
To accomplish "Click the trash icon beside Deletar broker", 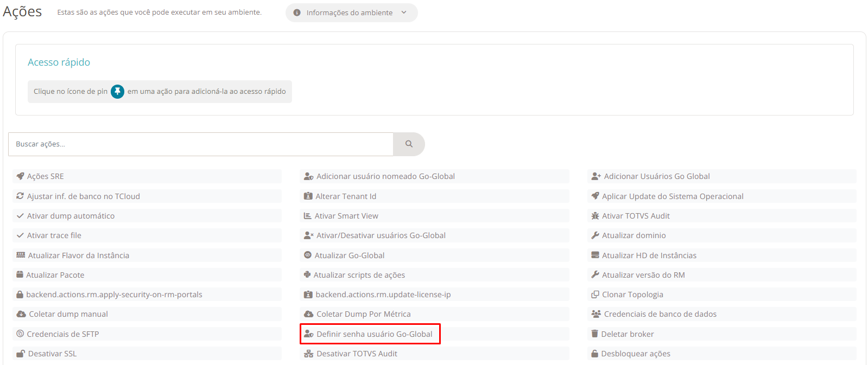I will 595,334.
